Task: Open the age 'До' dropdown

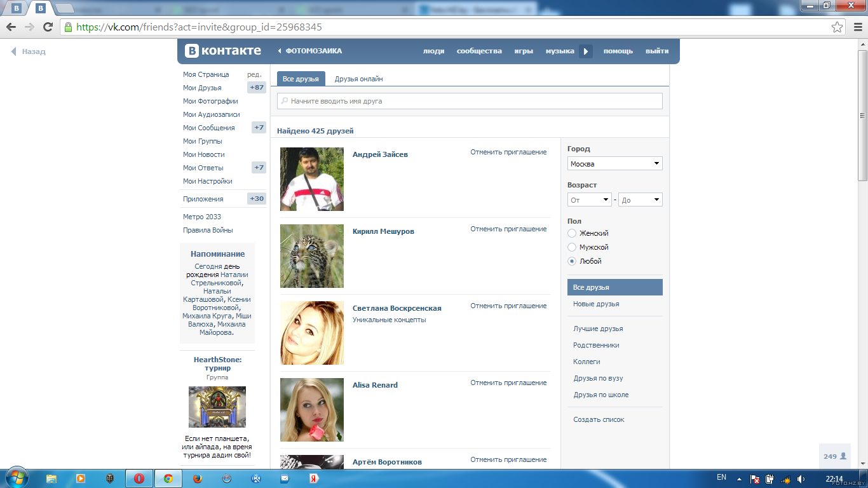Action: (641, 200)
